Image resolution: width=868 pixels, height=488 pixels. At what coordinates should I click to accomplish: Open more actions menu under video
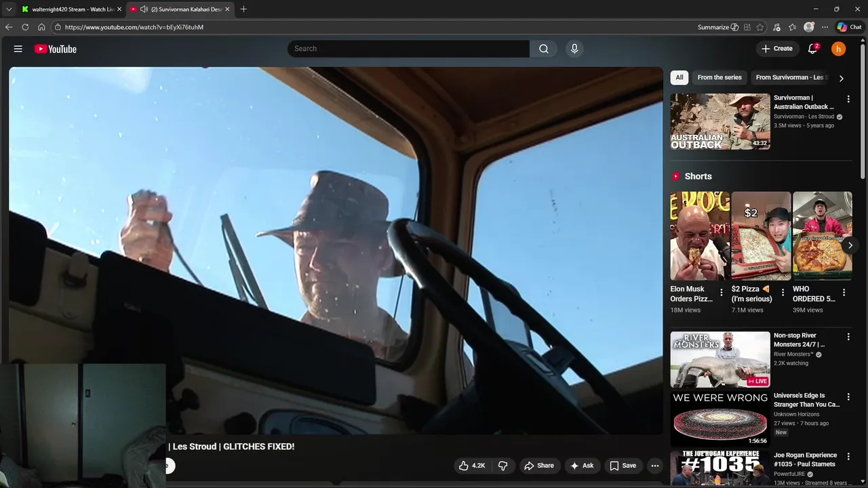click(x=654, y=466)
